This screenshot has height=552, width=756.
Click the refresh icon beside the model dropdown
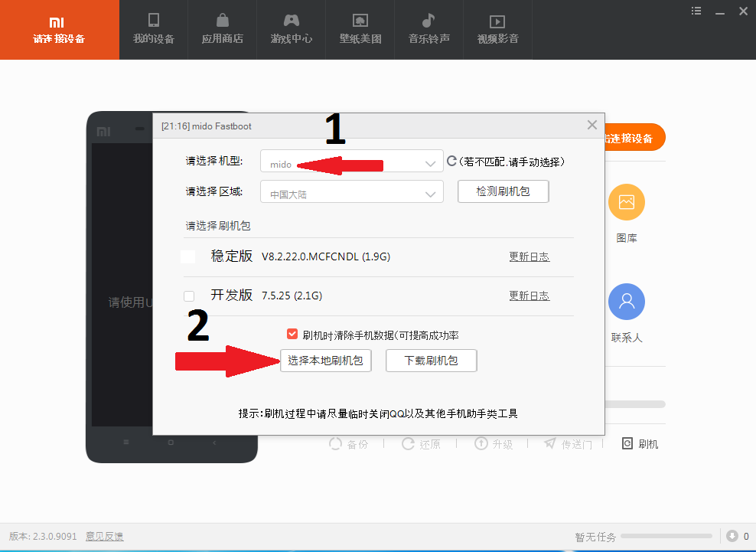coord(451,162)
